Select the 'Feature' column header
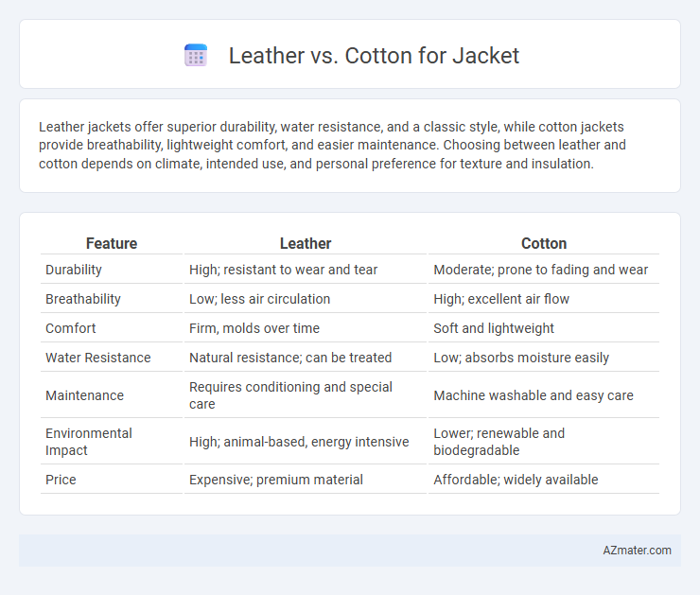Viewport: 700px width, 595px height. pyautogui.click(x=112, y=243)
